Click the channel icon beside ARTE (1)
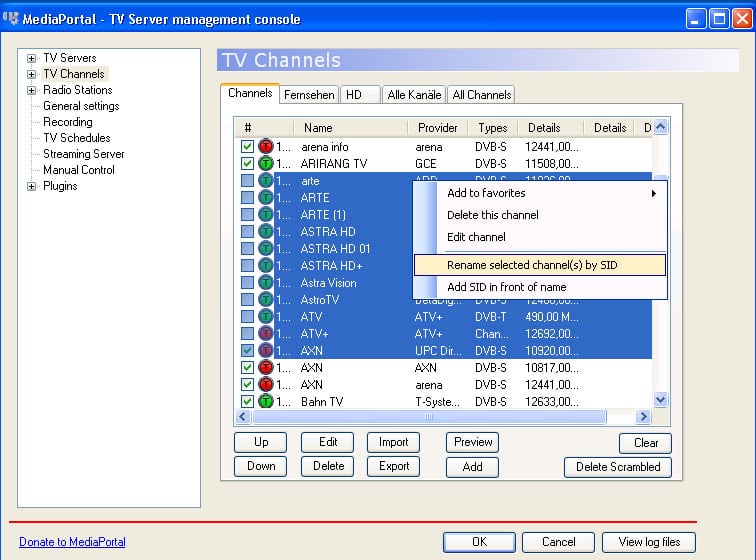 click(x=265, y=214)
